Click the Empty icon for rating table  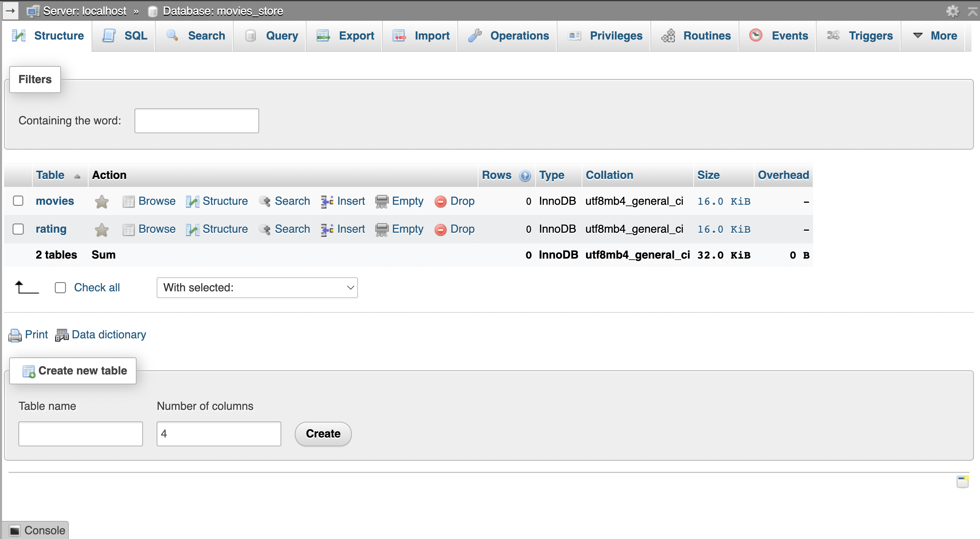[382, 230]
